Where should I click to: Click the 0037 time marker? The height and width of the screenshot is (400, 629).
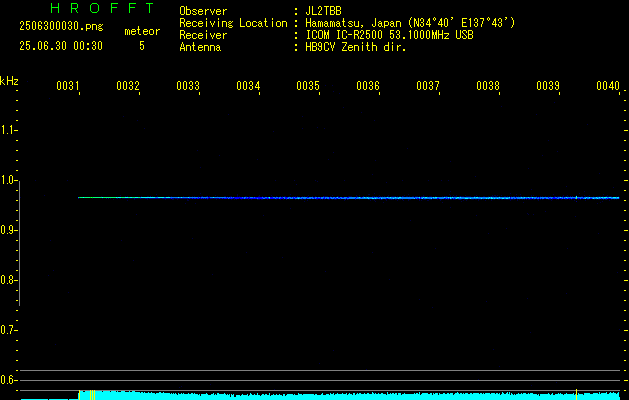point(428,86)
